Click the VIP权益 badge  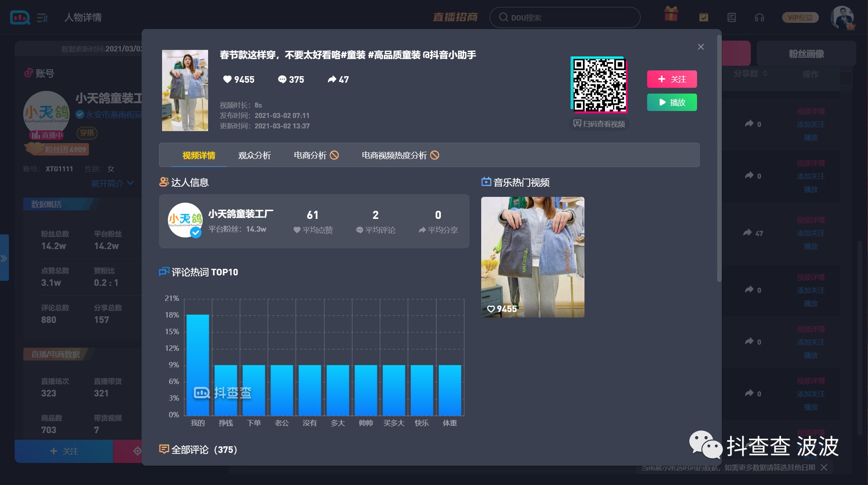point(800,17)
